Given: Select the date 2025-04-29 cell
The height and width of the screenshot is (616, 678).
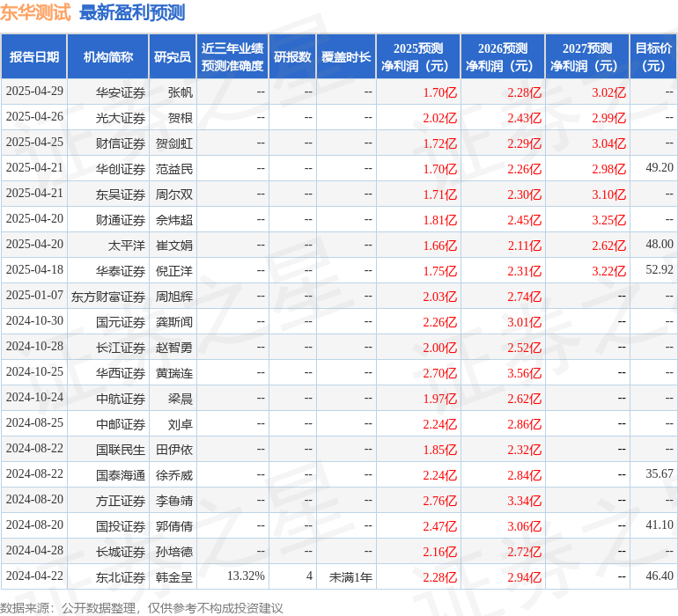Looking at the screenshot, I should [x=34, y=92].
